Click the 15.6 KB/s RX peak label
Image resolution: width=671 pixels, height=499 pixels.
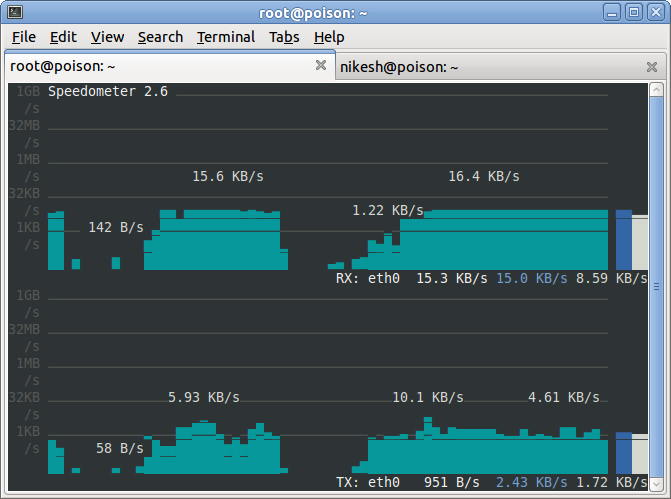tap(228, 176)
